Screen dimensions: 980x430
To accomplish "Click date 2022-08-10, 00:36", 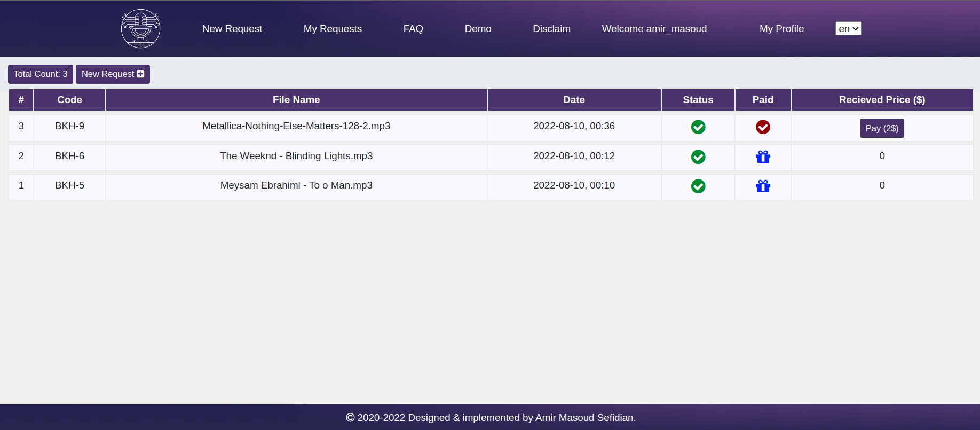I will pyautogui.click(x=574, y=126).
